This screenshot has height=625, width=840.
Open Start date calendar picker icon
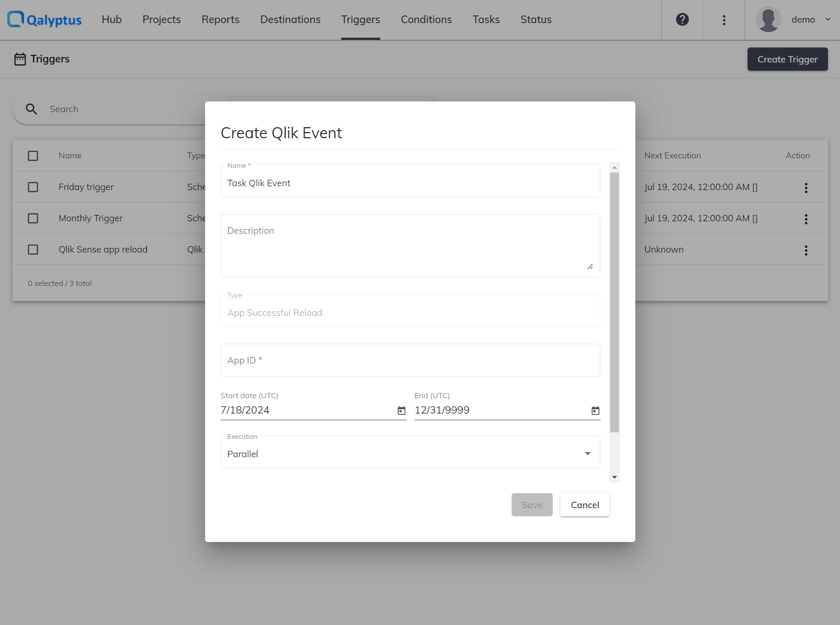[x=401, y=411]
